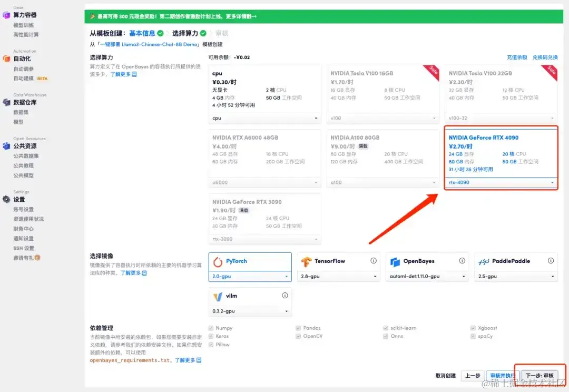Open 公共教程 in the sidebar

[24, 165]
